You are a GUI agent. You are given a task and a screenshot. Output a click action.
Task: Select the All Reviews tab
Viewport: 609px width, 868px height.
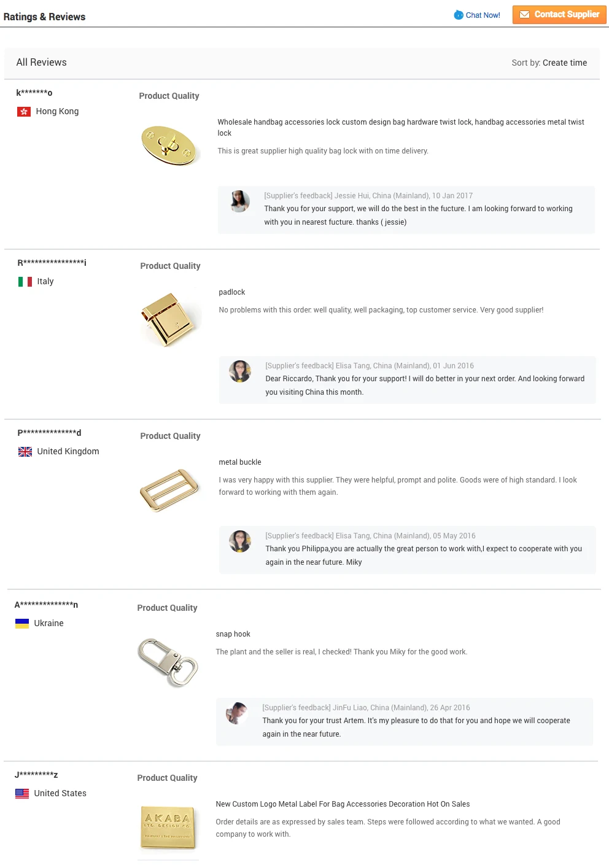click(42, 63)
